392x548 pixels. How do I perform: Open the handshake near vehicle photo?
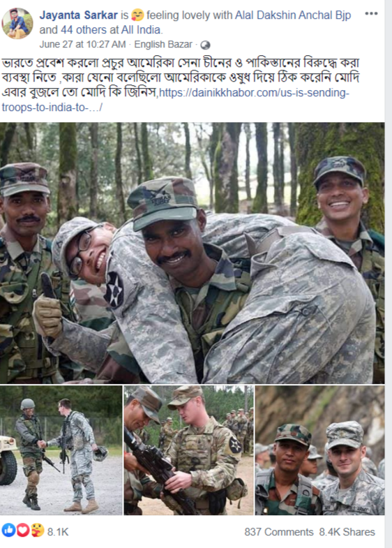pos(61,450)
